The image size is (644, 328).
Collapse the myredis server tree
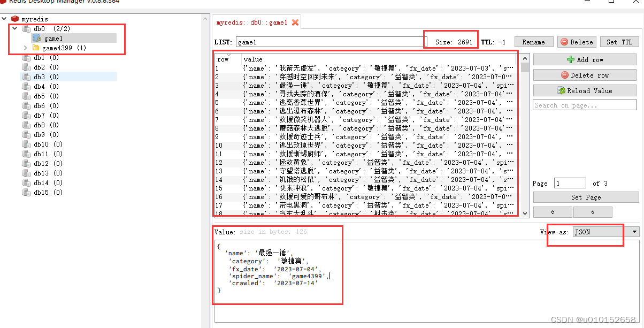pos(4,18)
